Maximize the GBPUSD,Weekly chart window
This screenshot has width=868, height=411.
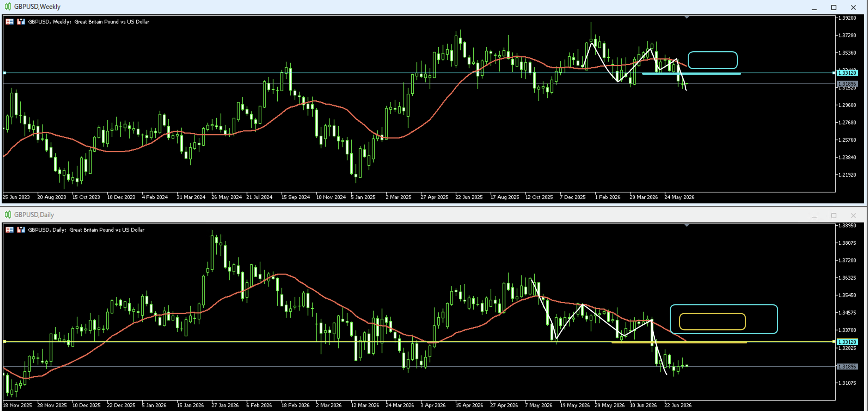[834, 7]
